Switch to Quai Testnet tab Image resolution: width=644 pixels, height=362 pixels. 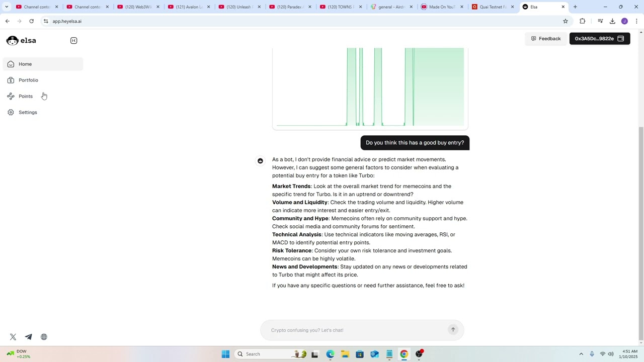493,7
